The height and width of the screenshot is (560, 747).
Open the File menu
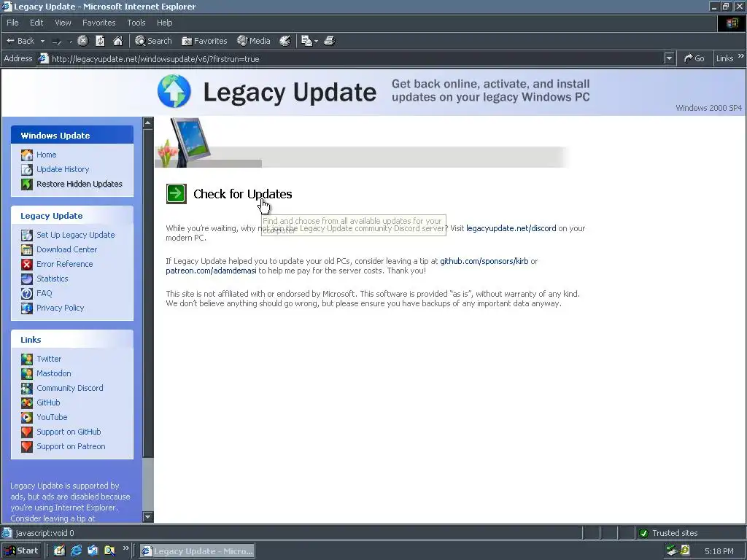pyautogui.click(x=12, y=23)
